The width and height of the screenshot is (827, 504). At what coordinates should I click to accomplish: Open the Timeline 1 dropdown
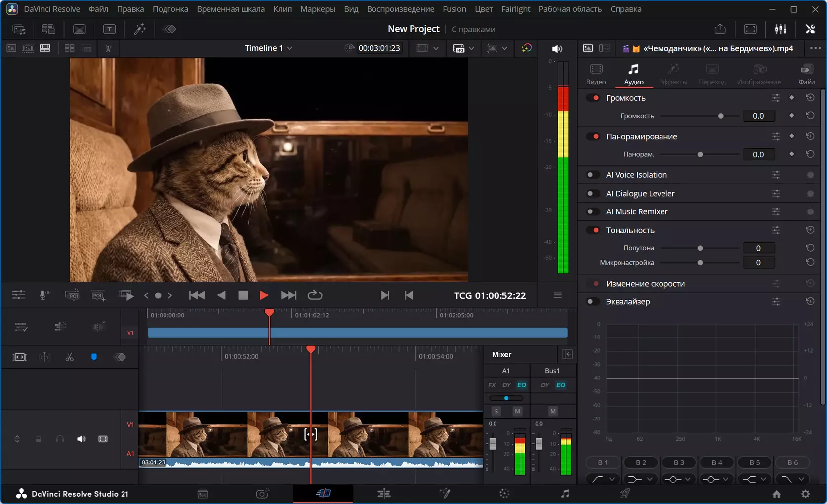(x=268, y=48)
